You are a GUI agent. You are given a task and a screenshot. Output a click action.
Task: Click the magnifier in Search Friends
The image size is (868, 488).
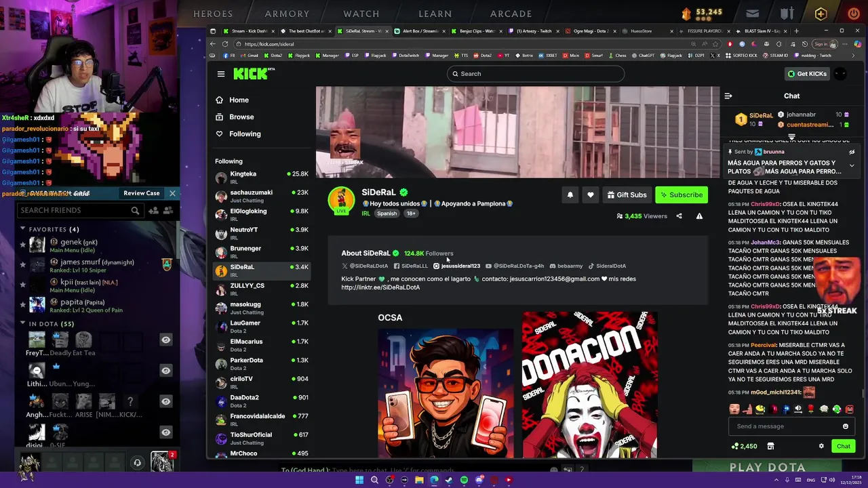point(135,211)
